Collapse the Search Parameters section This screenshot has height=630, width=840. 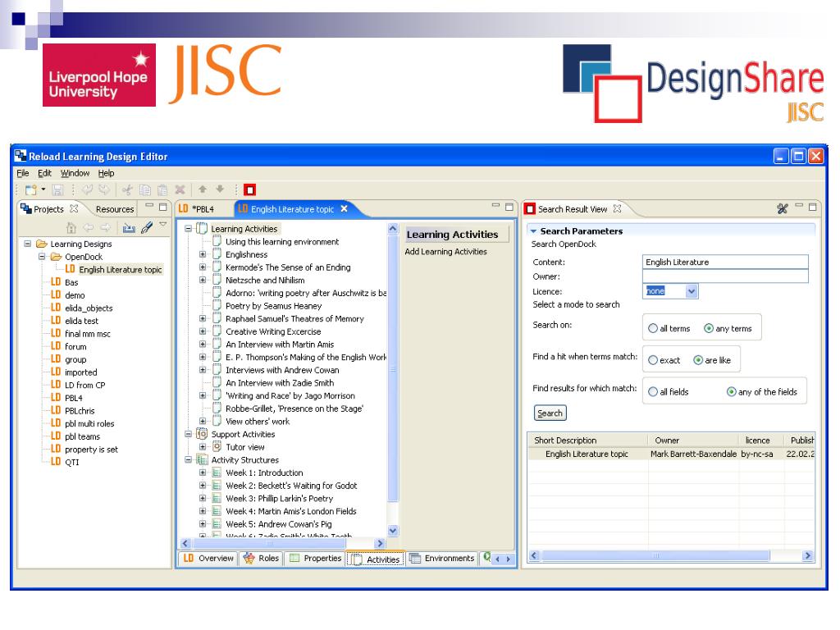pyautogui.click(x=533, y=231)
